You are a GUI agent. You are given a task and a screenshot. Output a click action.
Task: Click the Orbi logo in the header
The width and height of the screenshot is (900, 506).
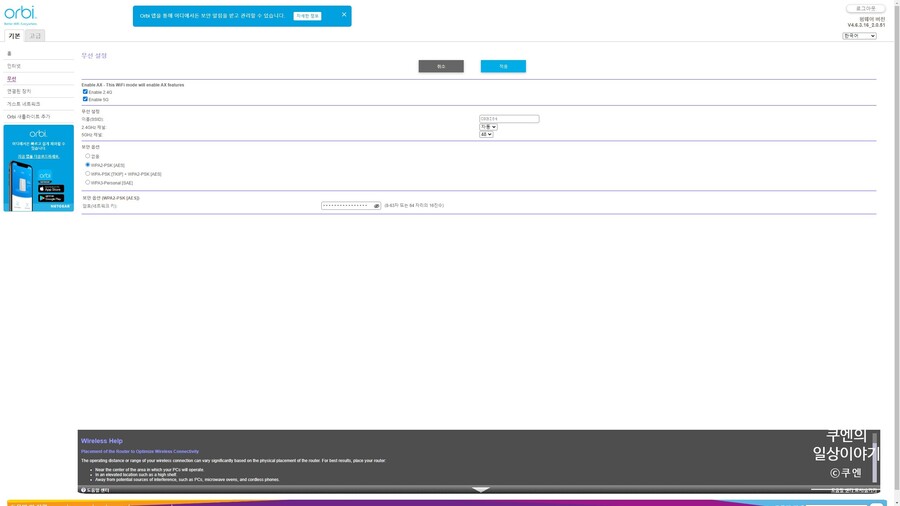click(x=20, y=14)
